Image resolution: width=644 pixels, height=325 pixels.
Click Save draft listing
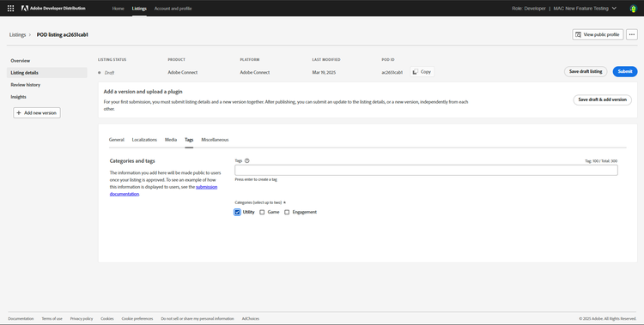tap(586, 71)
